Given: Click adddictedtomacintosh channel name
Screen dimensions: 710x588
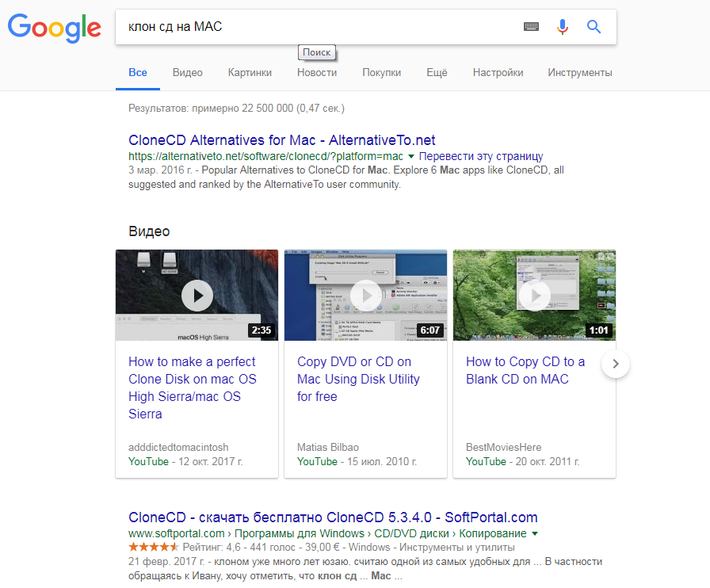Looking at the screenshot, I should click(x=178, y=448).
